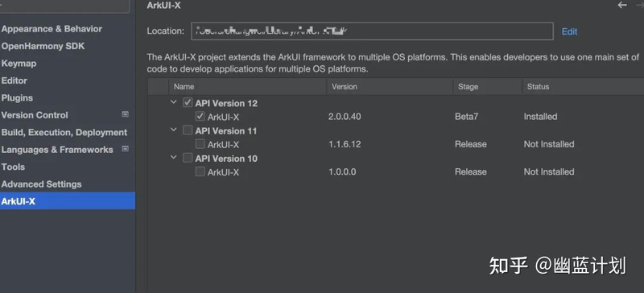Enable the ArkUI-X 1.1.6.12 checkbox
Screen dimensions: 644x293
(200, 144)
